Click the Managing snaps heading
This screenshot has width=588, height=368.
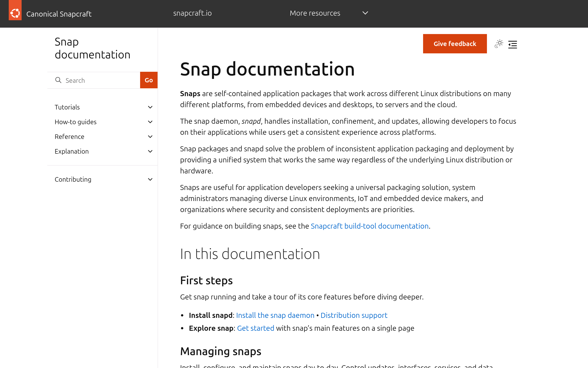[221, 351]
